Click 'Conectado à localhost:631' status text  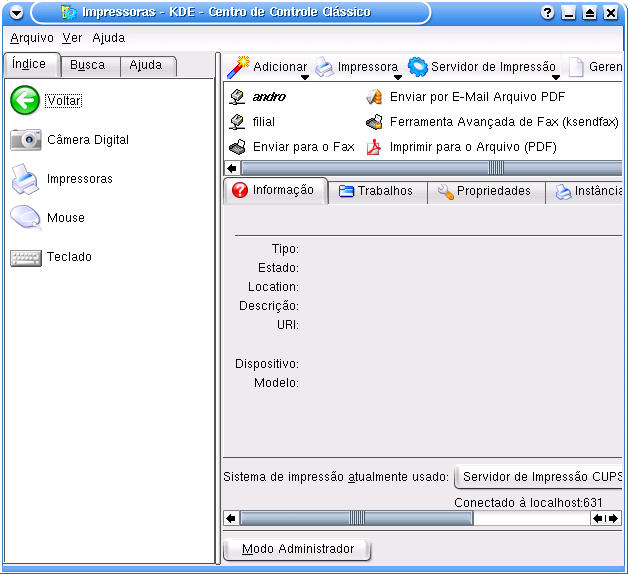528,502
